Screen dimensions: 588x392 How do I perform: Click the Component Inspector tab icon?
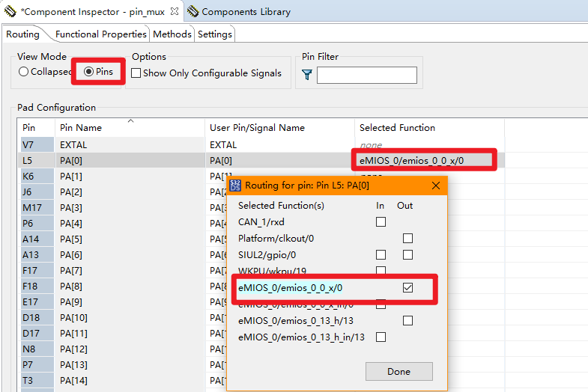(x=10, y=11)
